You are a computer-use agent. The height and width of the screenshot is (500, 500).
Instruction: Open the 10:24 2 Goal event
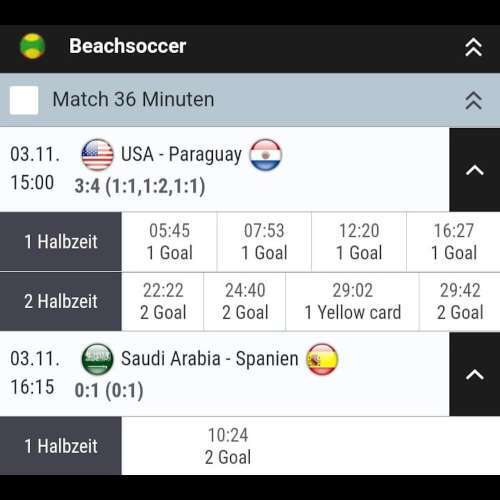tap(228, 446)
